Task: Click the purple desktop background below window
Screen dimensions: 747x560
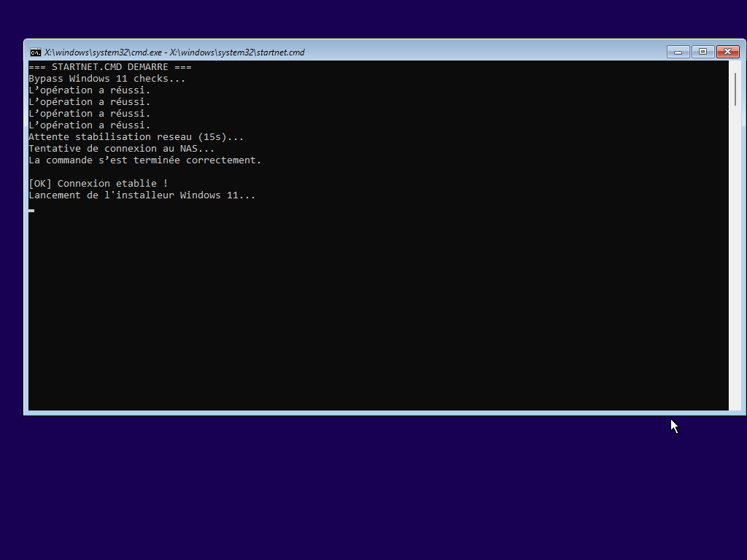Action: click(365, 489)
